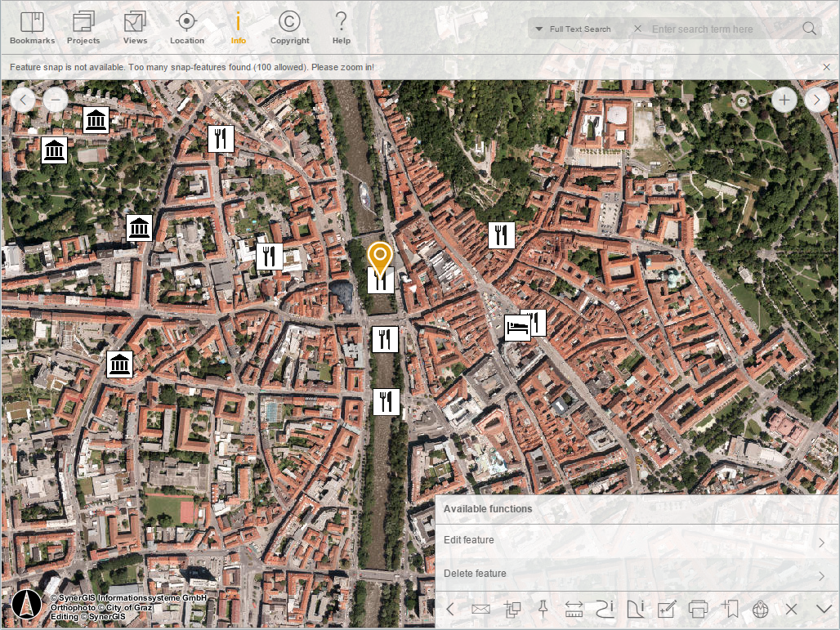Dismiss the feature snap warning message
840x630 pixels.
tap(825, 67)
